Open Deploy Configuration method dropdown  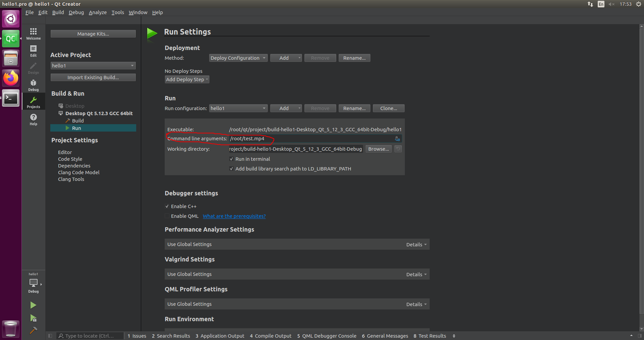click(238, 58)
